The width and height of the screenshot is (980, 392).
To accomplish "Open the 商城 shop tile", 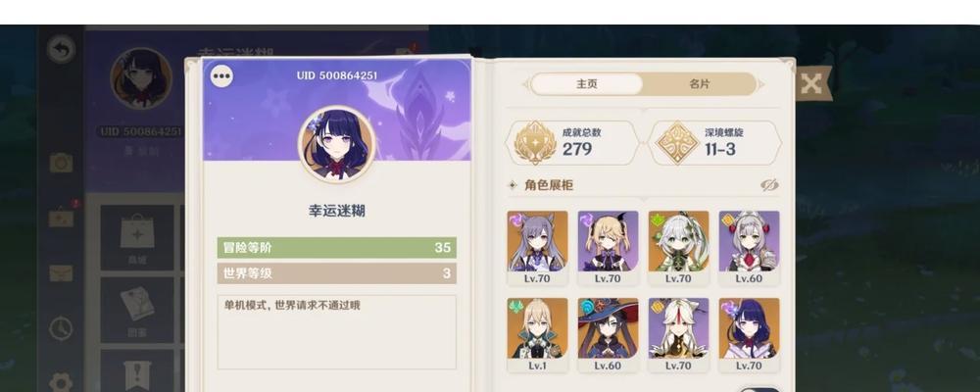I will coord(137,237).
